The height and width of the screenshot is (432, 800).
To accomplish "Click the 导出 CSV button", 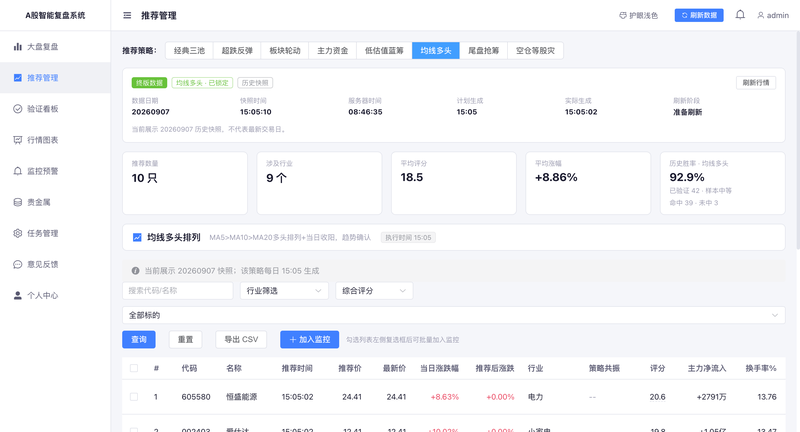I will 241,339.
